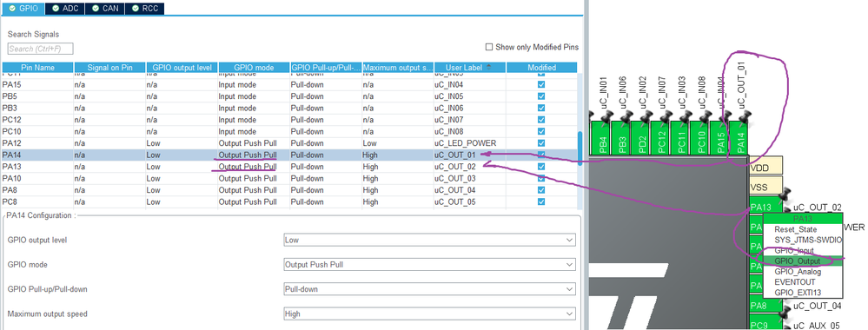Viewport: 868px width, 330px height.
Task: Open the GPIO Pull-up/Pull-down dropdown
Action: (x=429, y=289)
